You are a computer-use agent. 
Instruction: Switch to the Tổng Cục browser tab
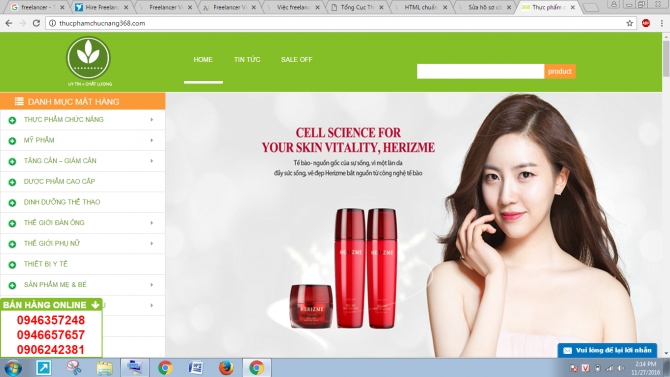pyautogui.click(x=357, y=7)
